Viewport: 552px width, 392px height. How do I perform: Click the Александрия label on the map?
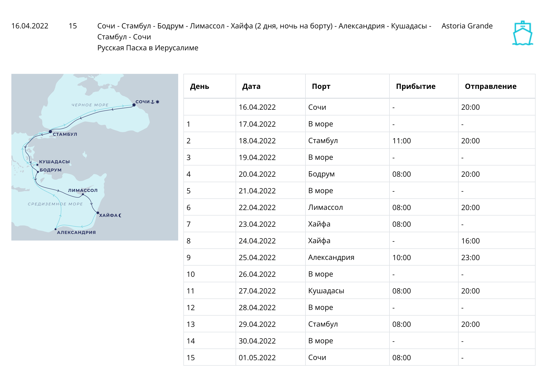pyautogui.click(x=76, y=232)
